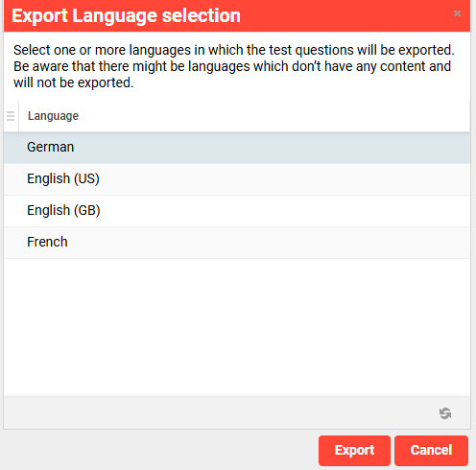Select the German language row
The image size is (476, 470).
237,148
